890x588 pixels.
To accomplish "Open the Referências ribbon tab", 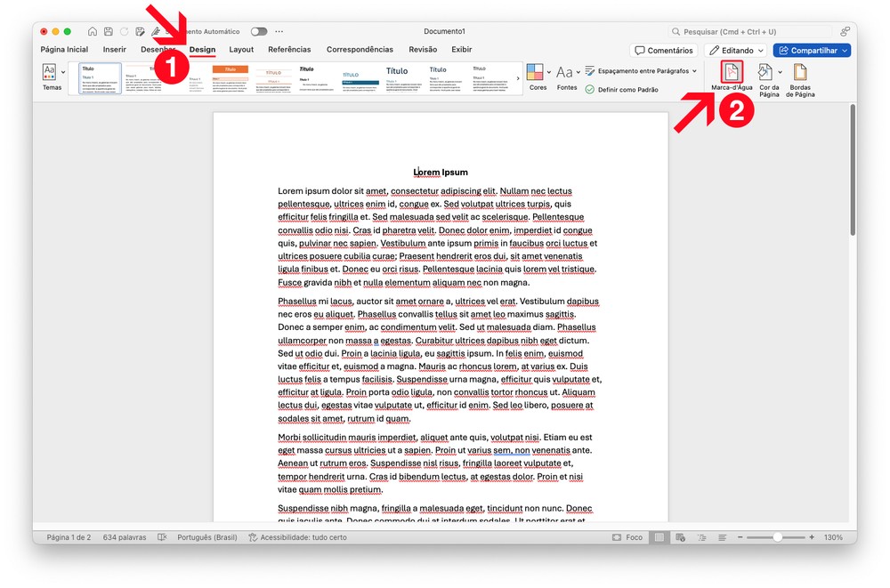I will coord(289,50).
